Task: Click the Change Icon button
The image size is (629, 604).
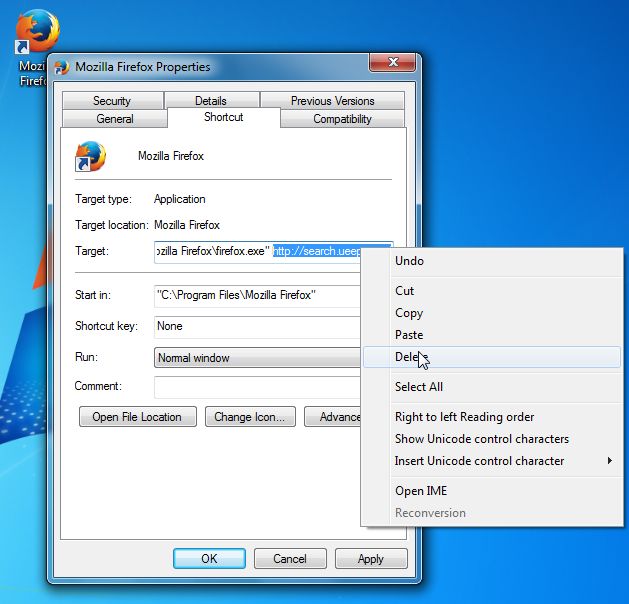Action: click(x=250, y=417)
